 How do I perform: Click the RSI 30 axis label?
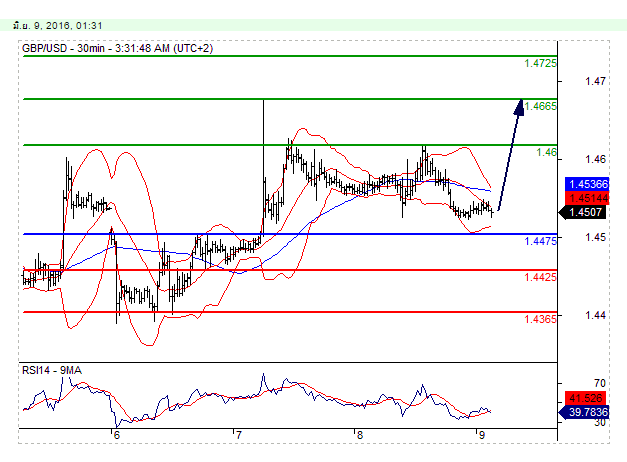(599, 423)
